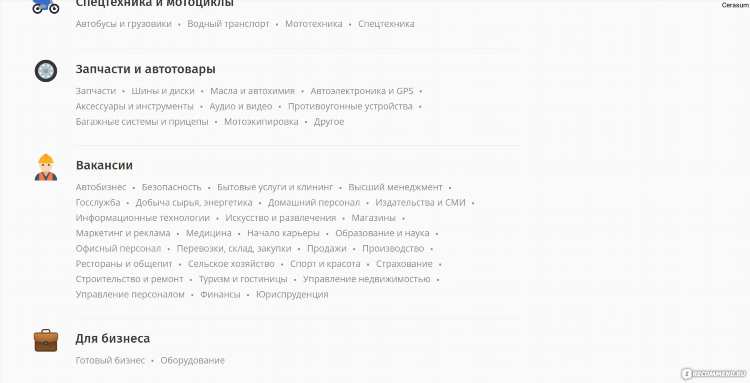This screenshot has height=383, width=750.
Task: Go to Спорт и красота
Action: (x=325, y=263)
